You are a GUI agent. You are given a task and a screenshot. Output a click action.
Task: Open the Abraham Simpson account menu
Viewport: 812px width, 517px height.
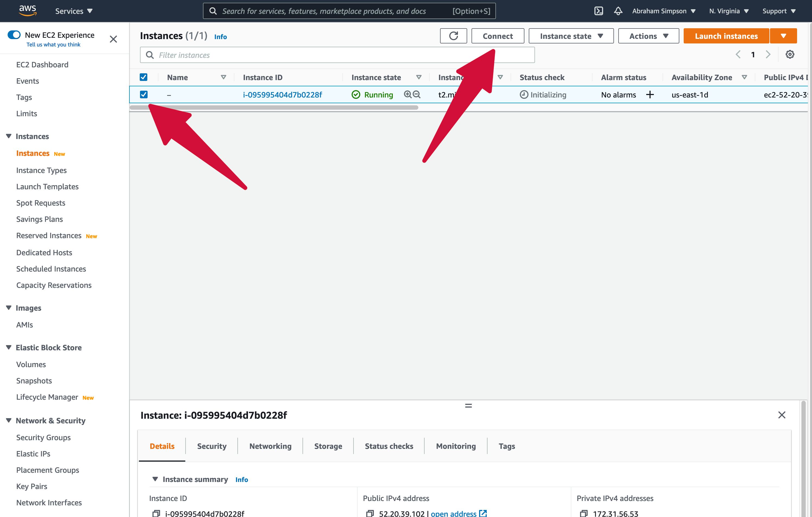click(x=664, y=11)
